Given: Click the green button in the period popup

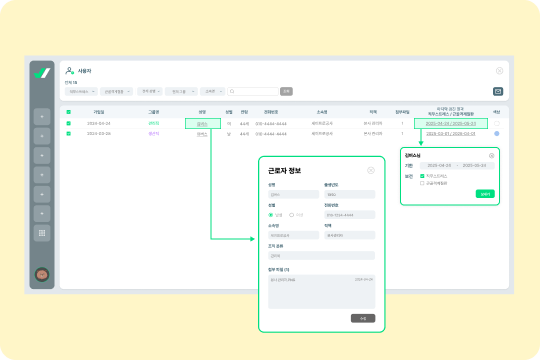Looking at the screenshot, I should pos(485,194).
